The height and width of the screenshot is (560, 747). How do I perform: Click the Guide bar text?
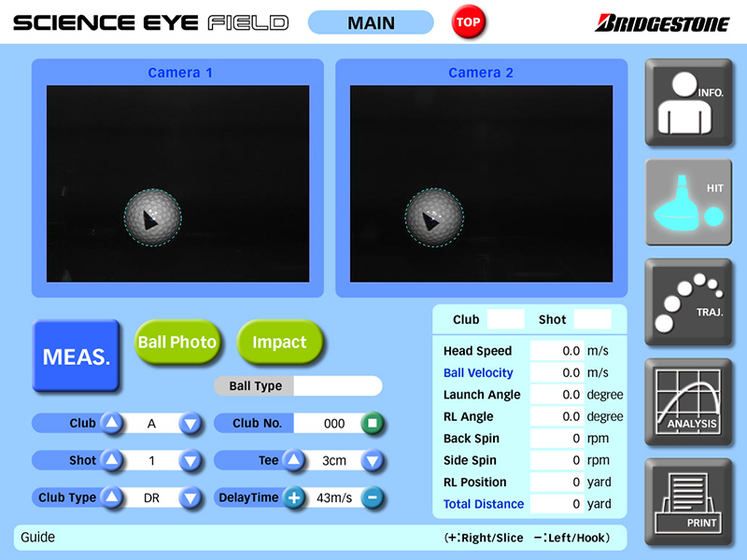point(37,538)
